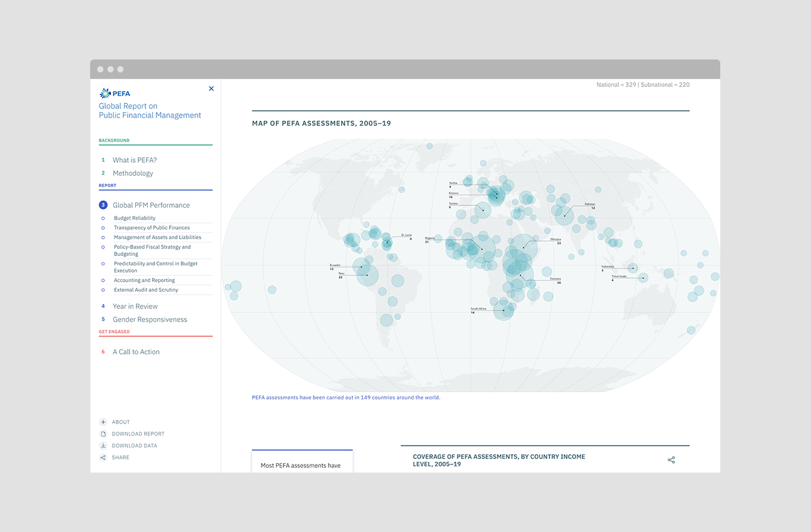Click the bullet circle beside Transparency of Public Finances

click(103, 228)
